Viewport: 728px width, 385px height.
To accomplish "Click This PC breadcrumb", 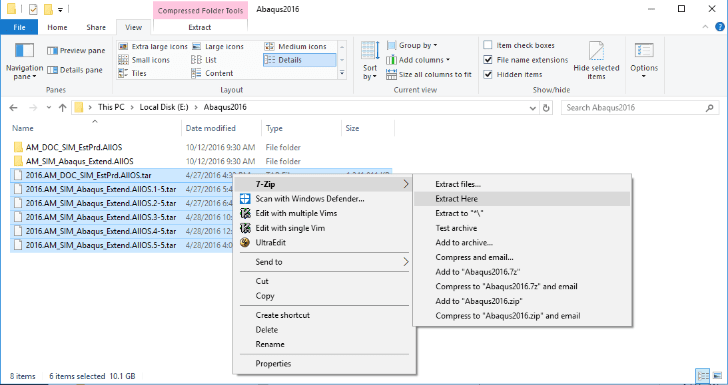I will tap(111, 107).
